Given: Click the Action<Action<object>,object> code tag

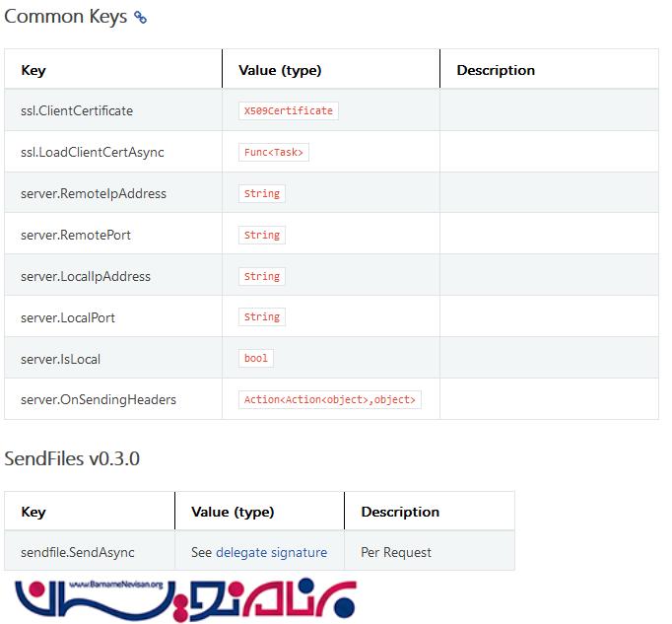Looking at the screenshot, I should pos(330,400).
